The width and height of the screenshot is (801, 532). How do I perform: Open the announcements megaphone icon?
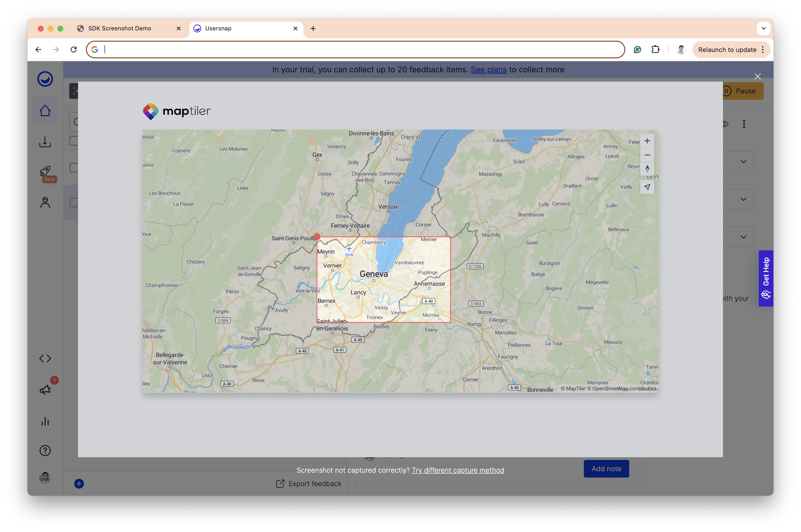pyautogui.click(x=45, y=390)
